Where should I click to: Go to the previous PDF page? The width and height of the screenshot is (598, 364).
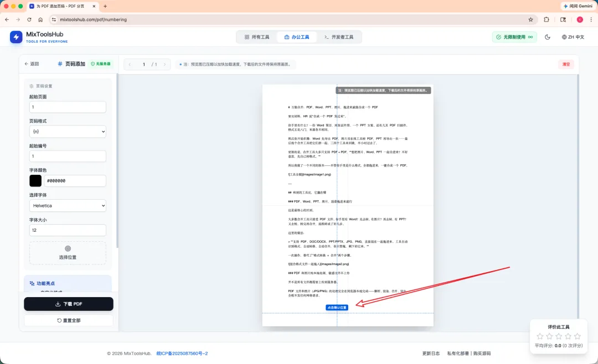(x=130, y=64)
